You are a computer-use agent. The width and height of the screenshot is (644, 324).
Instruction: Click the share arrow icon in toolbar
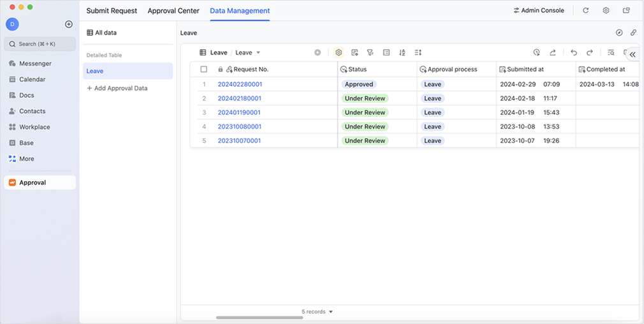553,53
